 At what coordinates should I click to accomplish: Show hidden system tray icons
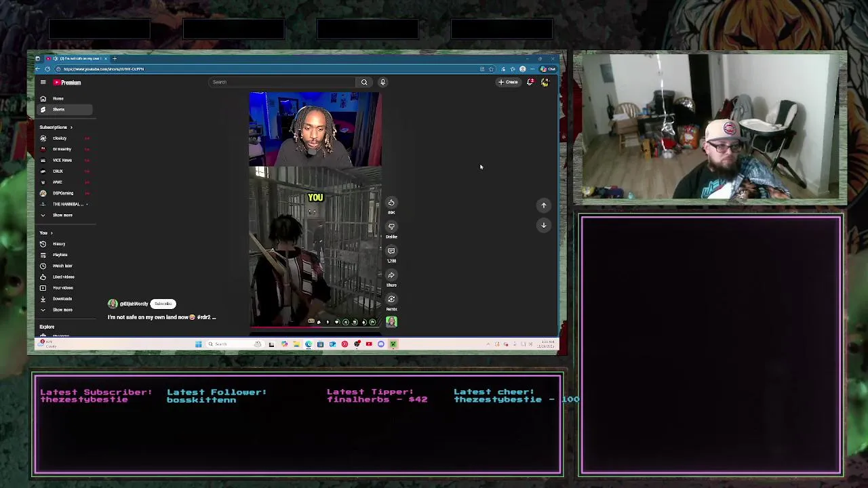(x=488, y=344)
